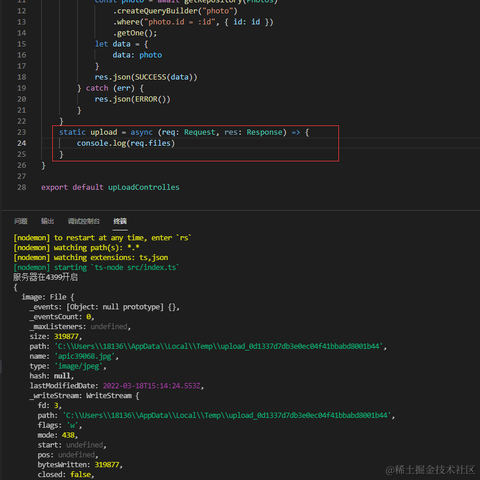The image size is (480, 480).
Task: Click the 'hash: null' output line
Action: click(52, 376)
